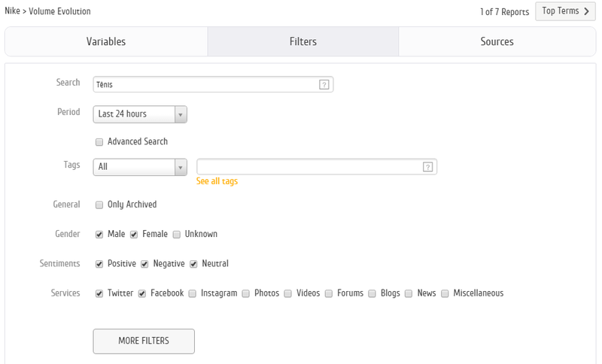Click the help icon in Search field
Screen dimensions: 602x364
(x=324, y=85)
